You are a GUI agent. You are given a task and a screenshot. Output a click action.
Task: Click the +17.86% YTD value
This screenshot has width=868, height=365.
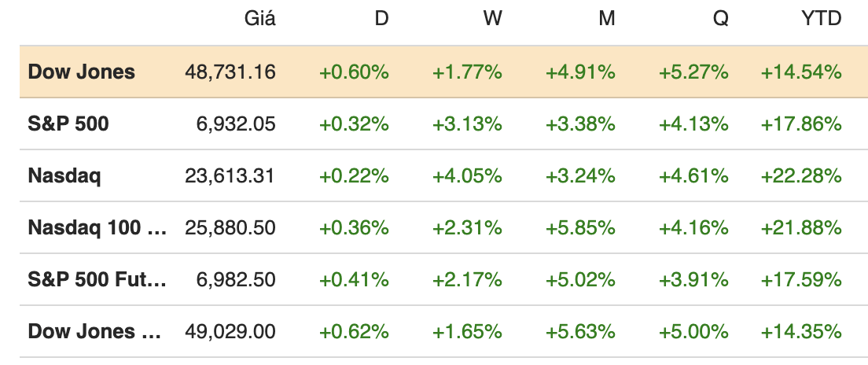(x=801, y=124)
